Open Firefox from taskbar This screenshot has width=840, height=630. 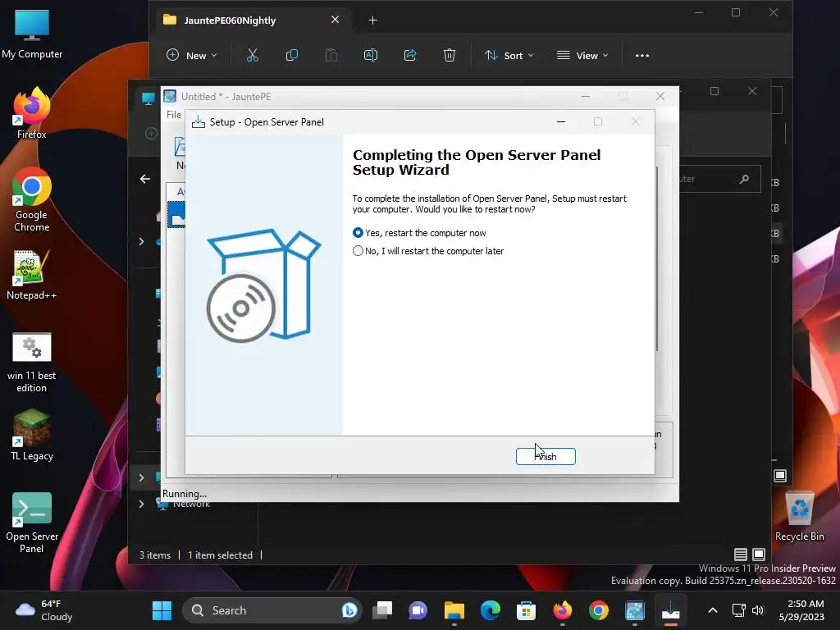point(562,610)
